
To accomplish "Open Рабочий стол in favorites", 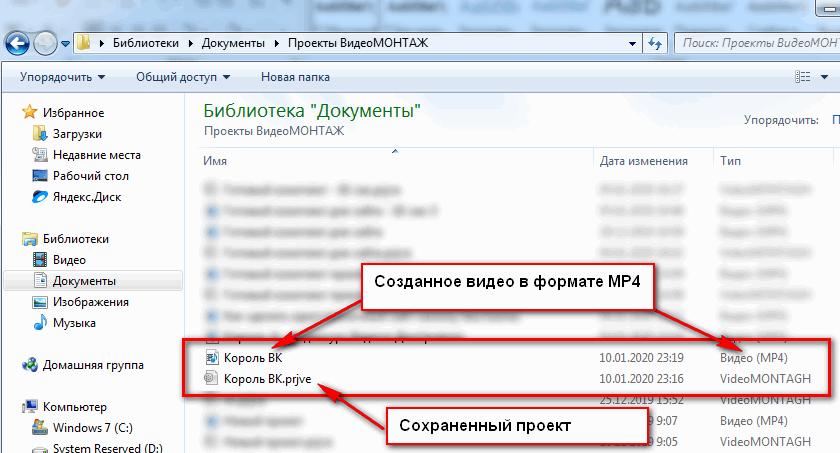I will coord(91,176).
